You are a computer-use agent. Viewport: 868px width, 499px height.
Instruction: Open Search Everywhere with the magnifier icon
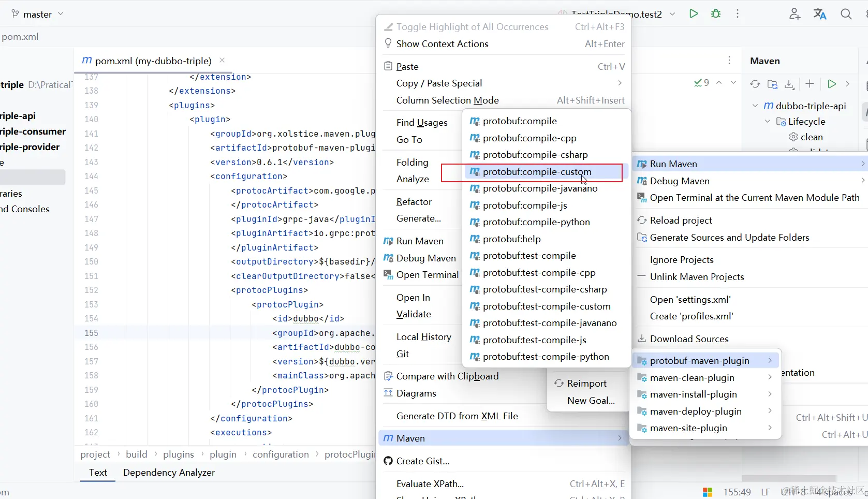(x=846, y=14)
